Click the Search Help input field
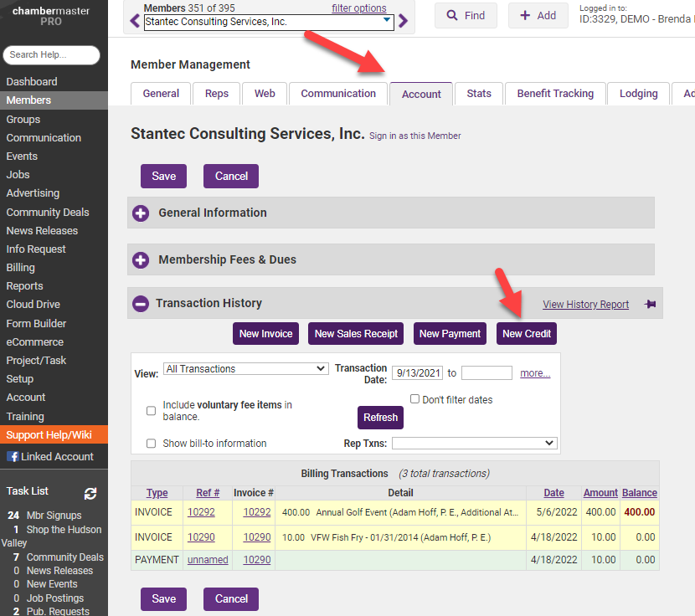Screen dimensions: 695x616 pyautogui.click(x=51, y=55)
